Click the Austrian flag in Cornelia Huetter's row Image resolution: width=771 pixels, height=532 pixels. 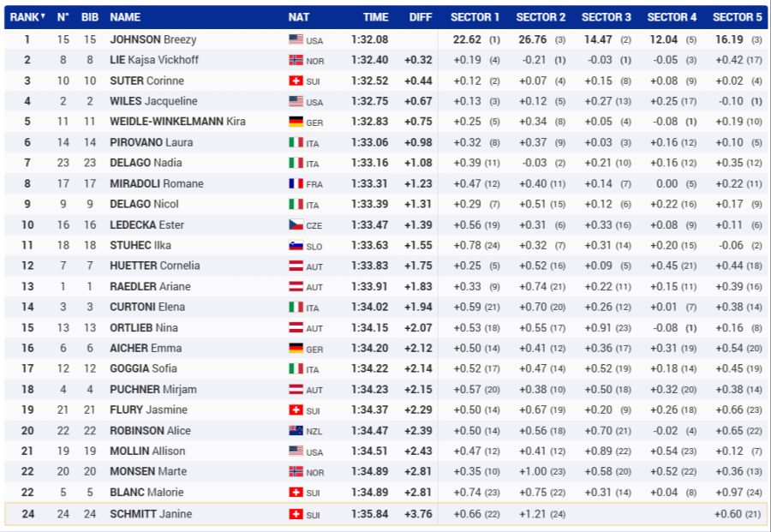coord(296,266)
